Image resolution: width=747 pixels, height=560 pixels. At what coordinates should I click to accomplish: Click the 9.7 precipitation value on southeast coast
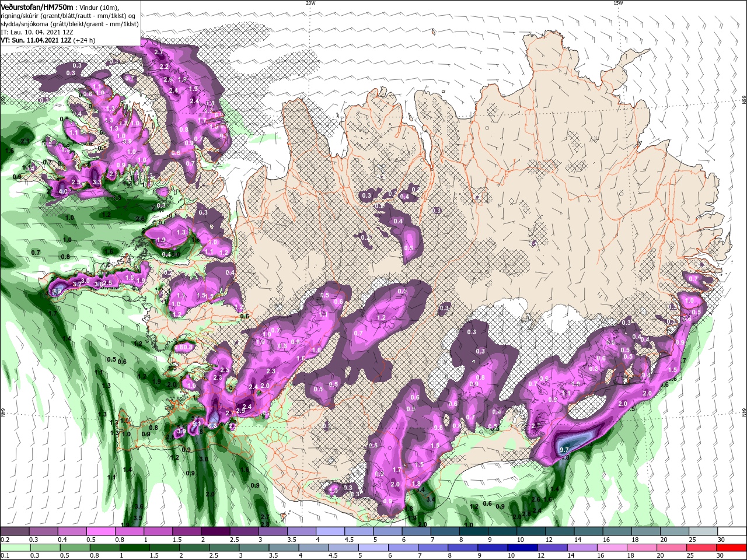(x=564, y=450)
